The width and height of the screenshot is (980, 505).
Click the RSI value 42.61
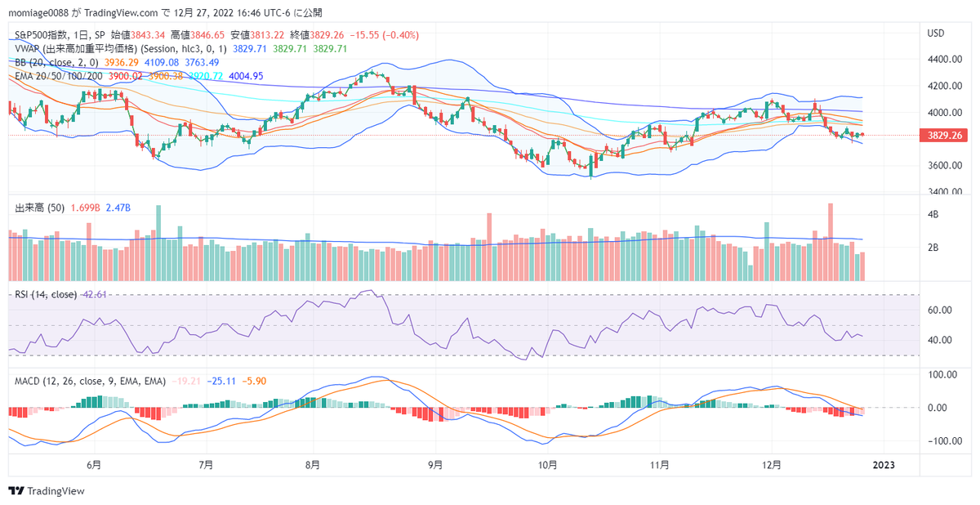pyautogui.click(x=95, y=294)
